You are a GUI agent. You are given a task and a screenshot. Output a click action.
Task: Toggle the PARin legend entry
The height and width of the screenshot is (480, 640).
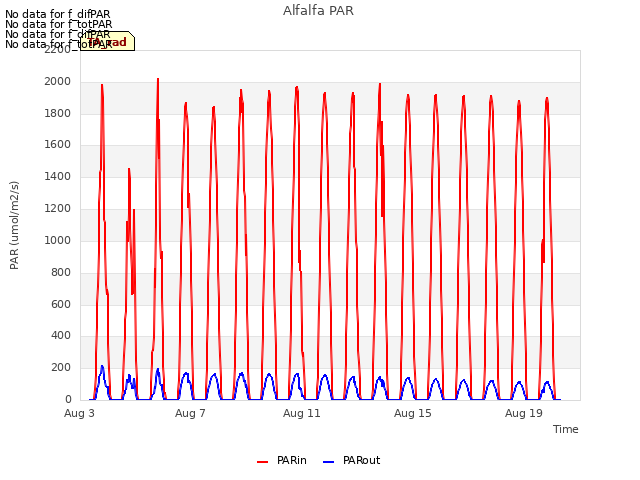coord(282,461)
